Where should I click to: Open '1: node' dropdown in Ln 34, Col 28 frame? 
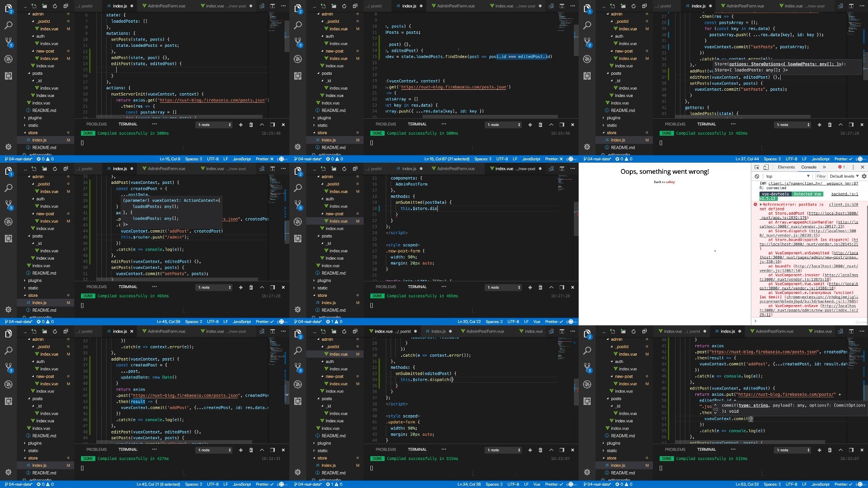pos(503,450)
